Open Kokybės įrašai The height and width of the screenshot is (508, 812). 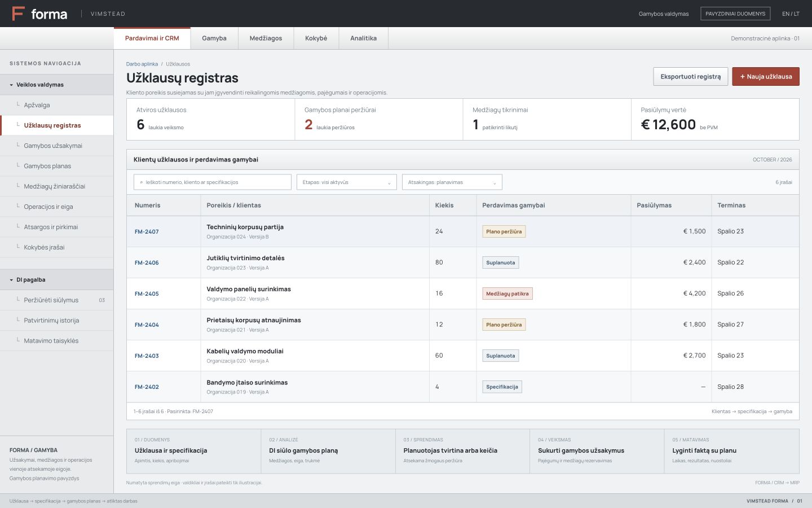56,247
